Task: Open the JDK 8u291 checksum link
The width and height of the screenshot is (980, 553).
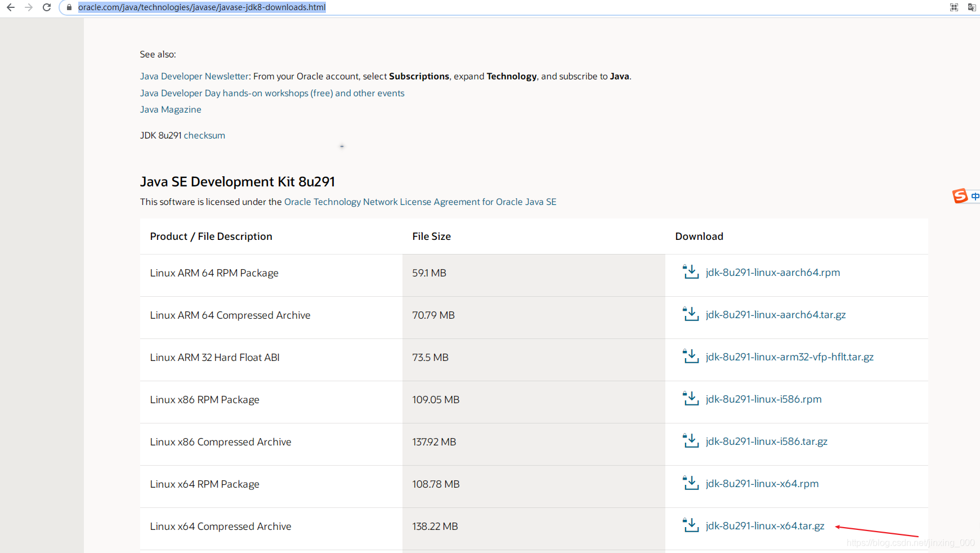Action: point(204,135)
